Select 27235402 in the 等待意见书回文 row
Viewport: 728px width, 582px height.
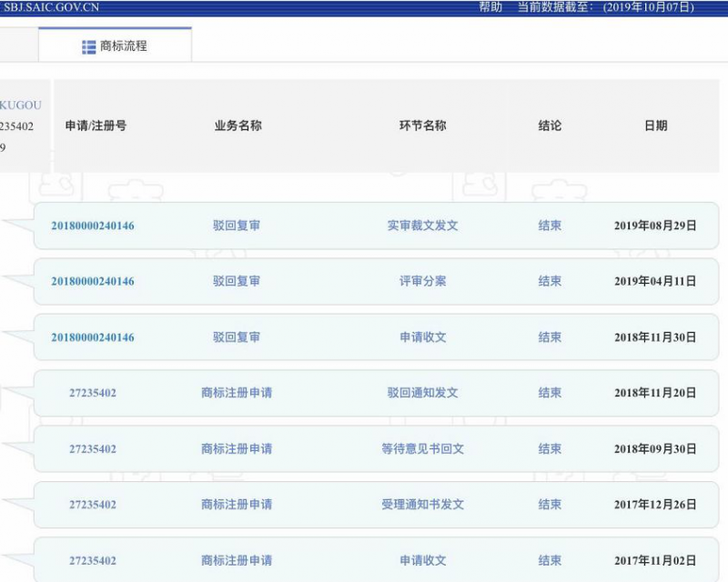[x=92, y=449]
